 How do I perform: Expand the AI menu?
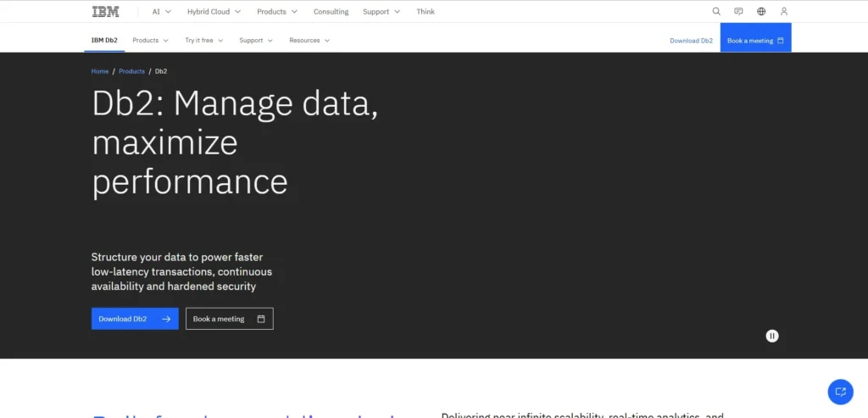162,12
